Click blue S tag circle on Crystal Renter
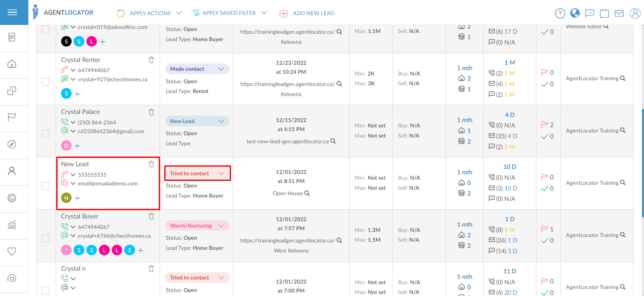 click(66, 94)
